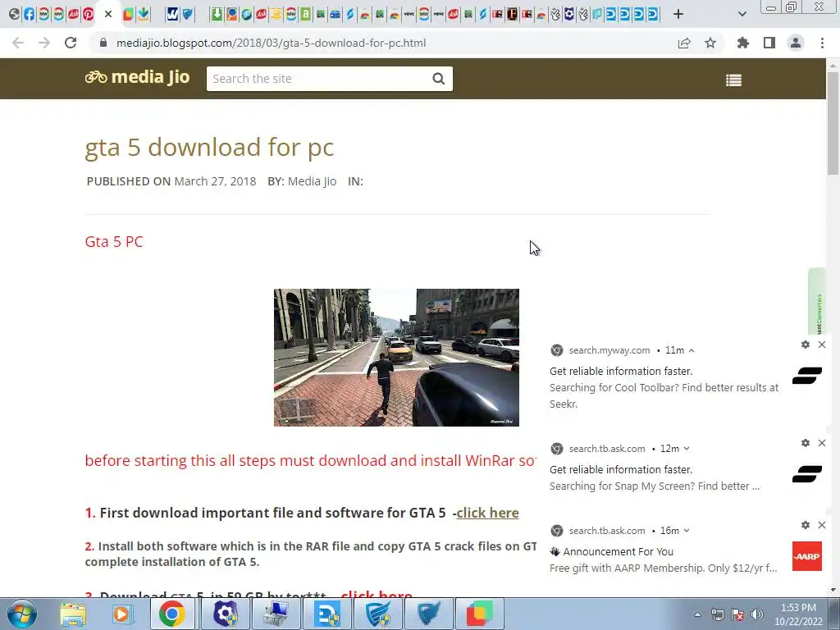Bookmark this page with the star
840x630 pixels.
[x=710, y=43]
